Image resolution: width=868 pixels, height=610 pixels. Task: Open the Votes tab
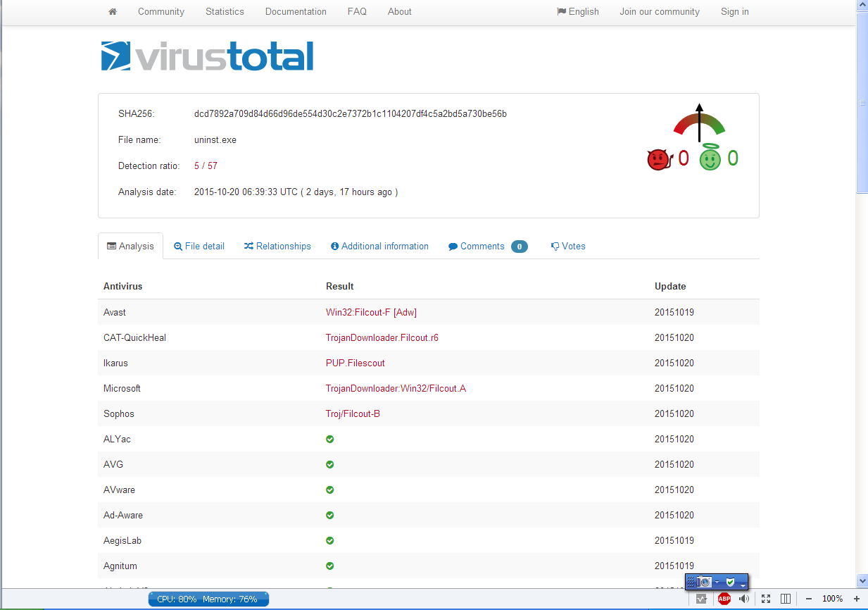[568, 246]
